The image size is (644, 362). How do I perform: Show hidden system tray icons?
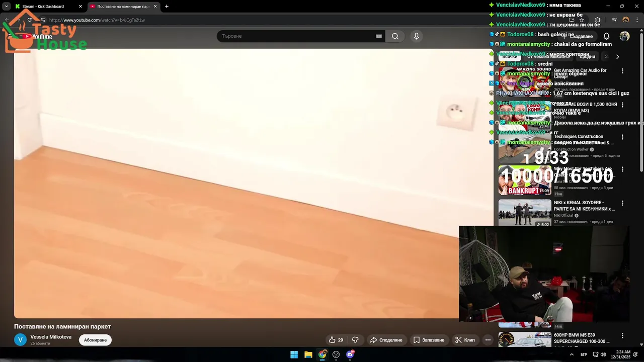coord(572,354)
